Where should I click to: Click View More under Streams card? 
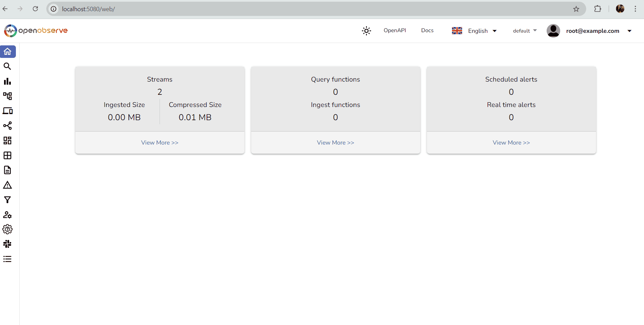click(160, 143)
